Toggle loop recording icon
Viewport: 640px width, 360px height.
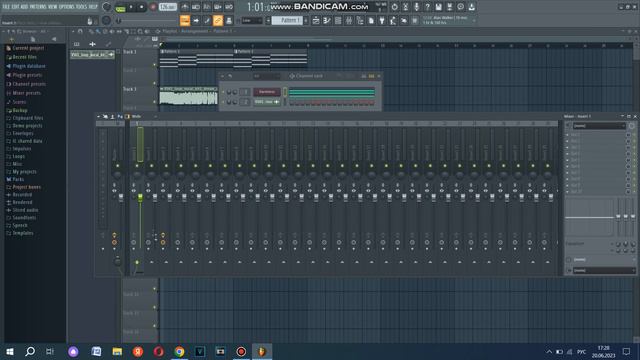coord(229,7)
